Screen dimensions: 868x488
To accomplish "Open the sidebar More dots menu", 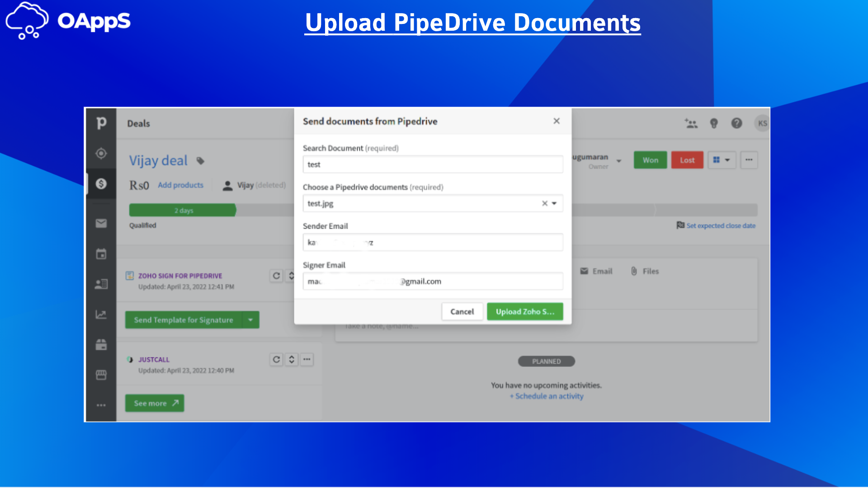I will tap(101, 405).
